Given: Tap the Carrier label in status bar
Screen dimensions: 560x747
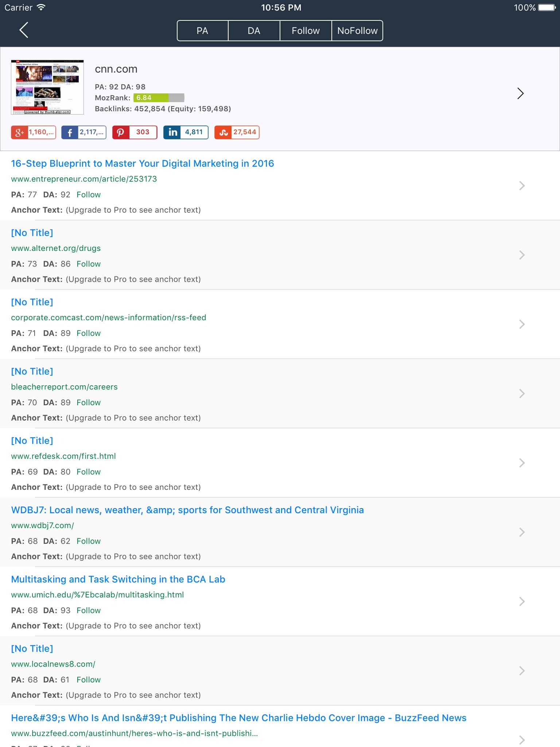Looking at the screenshot, I should pos(19,8).
